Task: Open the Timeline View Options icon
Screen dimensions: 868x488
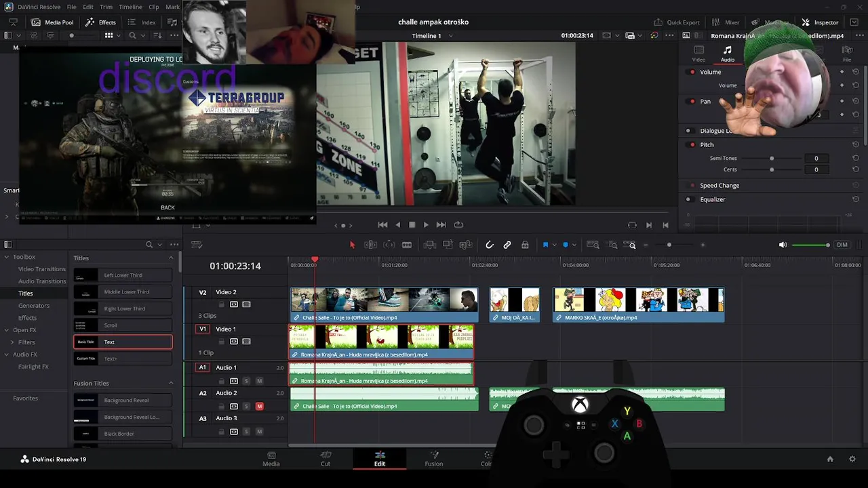Action: (197, 245)
